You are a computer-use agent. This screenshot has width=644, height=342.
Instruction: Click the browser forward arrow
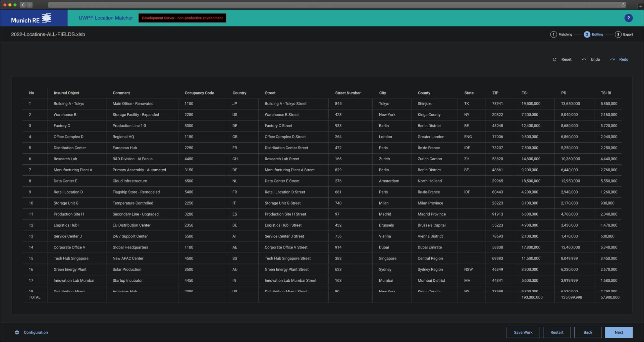[30, 5]
